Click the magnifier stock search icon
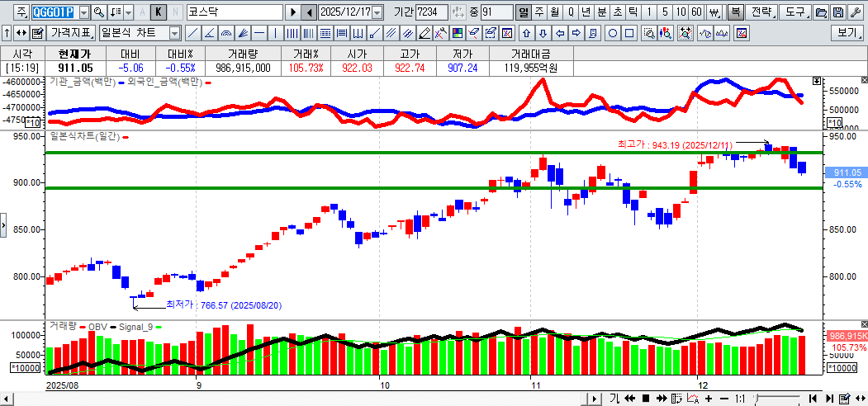This screenshot has width=868, height=406. click(99, 12)
